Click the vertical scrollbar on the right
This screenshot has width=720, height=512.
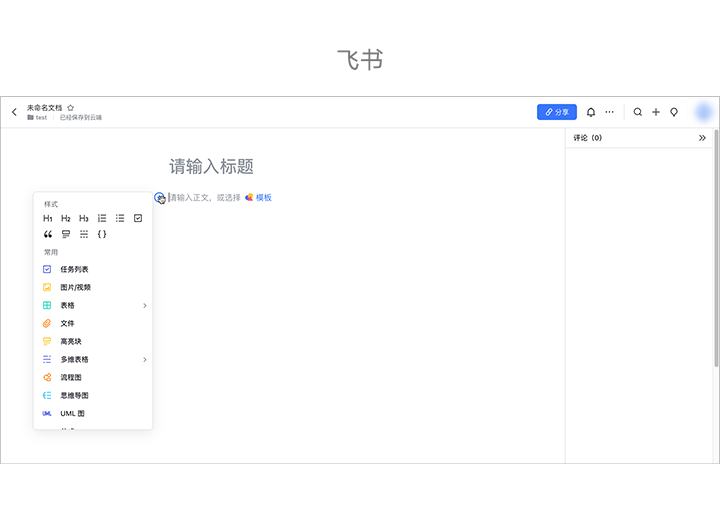[x=716, y=248]
